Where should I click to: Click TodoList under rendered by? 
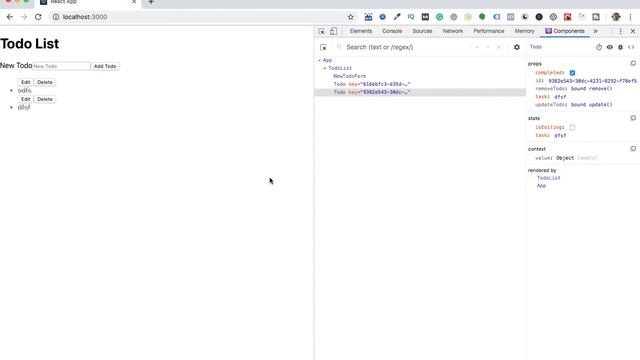pyautogui.click(x=549, y=178)
